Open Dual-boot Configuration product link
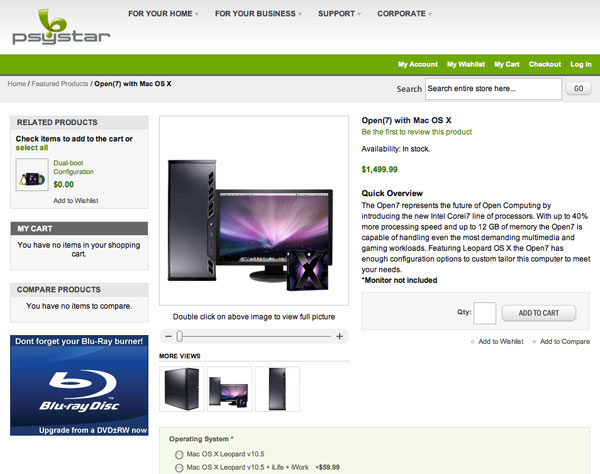600x474 pixels. [x=73, y=167]
